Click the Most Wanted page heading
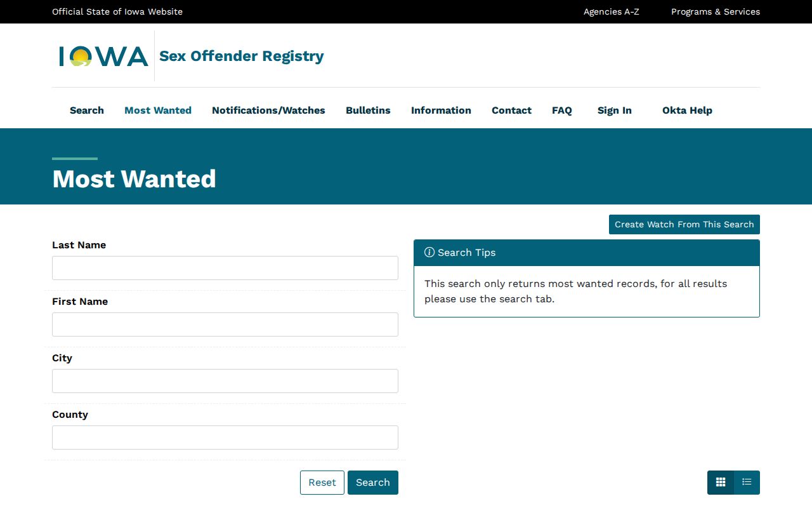The height and width of the screenshot is (508, 812). pyautogui.click(x=134, y=179)
